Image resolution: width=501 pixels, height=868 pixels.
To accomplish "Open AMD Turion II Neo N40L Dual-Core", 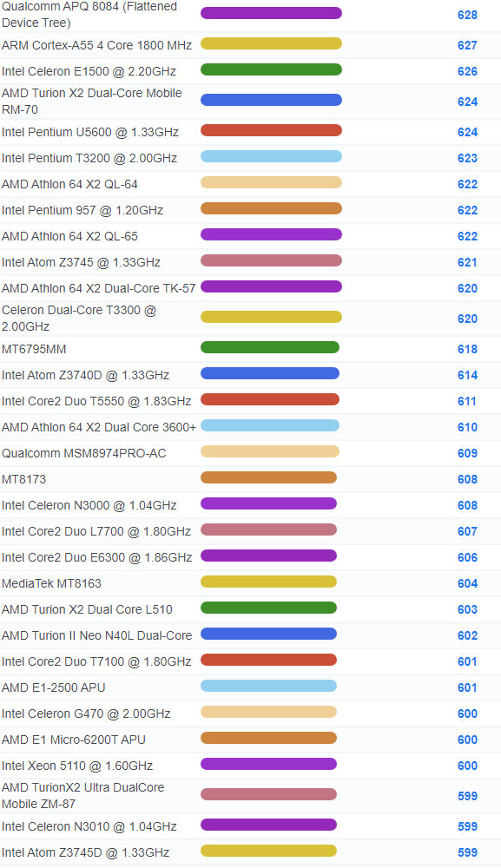I will (97, 635).
